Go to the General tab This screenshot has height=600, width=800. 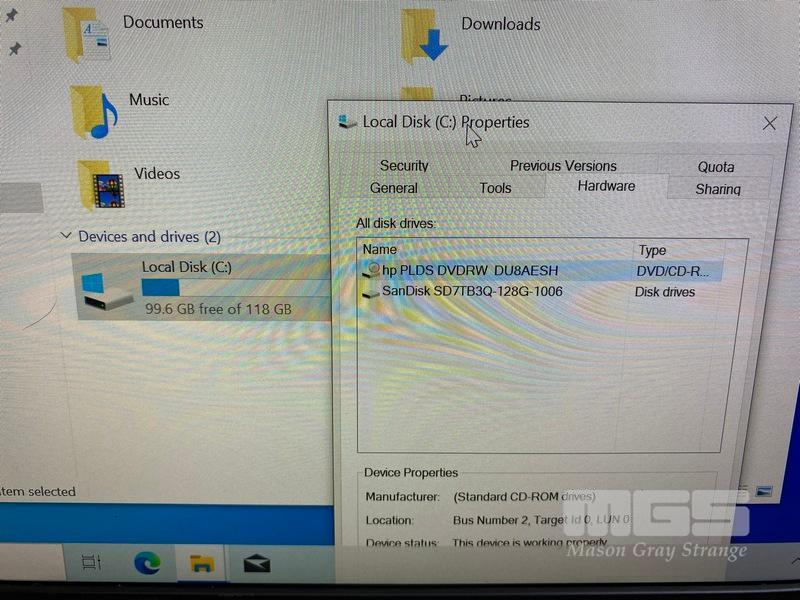(394, 188)
